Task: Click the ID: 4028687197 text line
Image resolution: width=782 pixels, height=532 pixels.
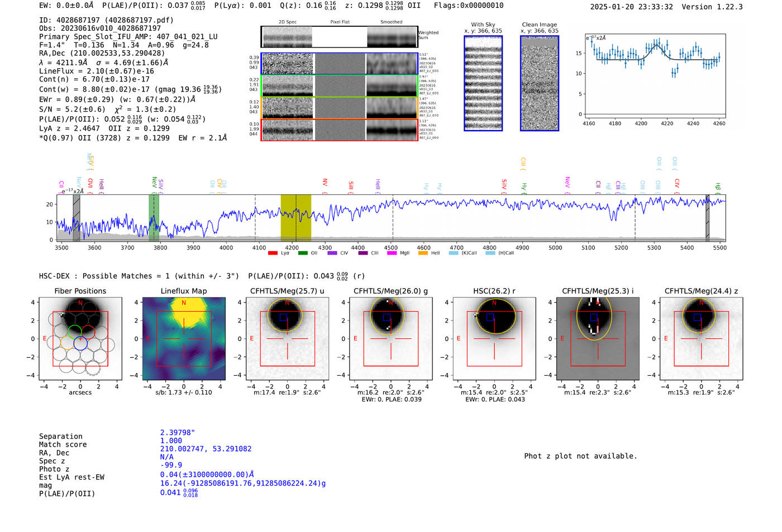Action: pyautogui.click(x=106, y=20)
